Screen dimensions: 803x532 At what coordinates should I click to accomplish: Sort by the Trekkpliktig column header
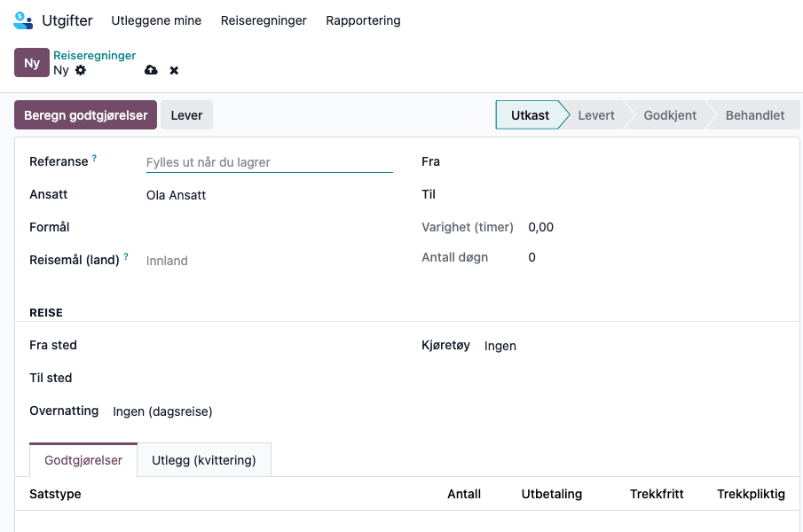tap(751, 494)
